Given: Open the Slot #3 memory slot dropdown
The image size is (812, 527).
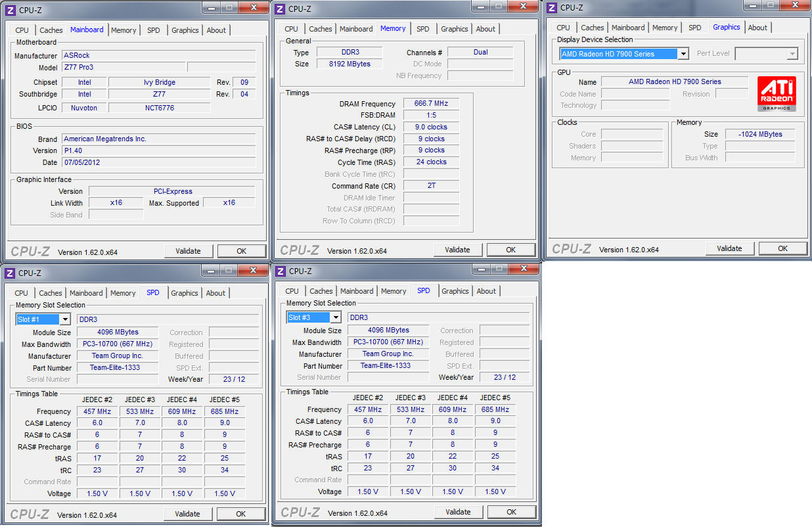Looking at the screenshot, I should click(336, 317).
